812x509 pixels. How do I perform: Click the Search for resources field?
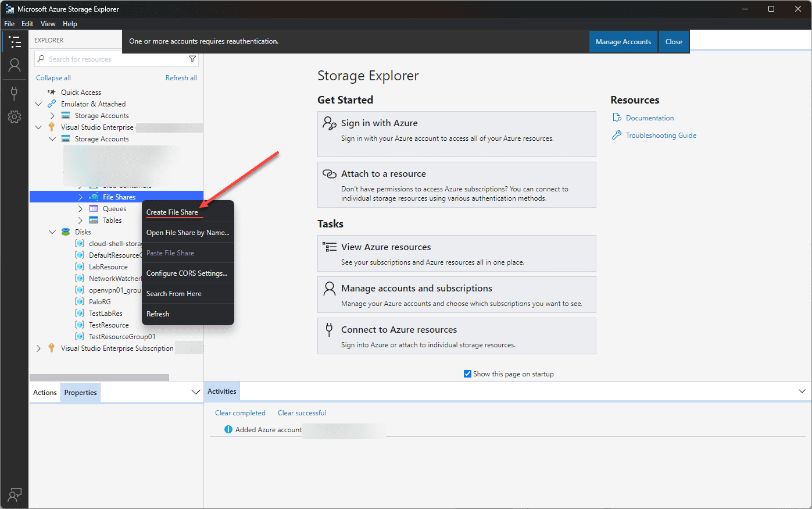(116, 59)
